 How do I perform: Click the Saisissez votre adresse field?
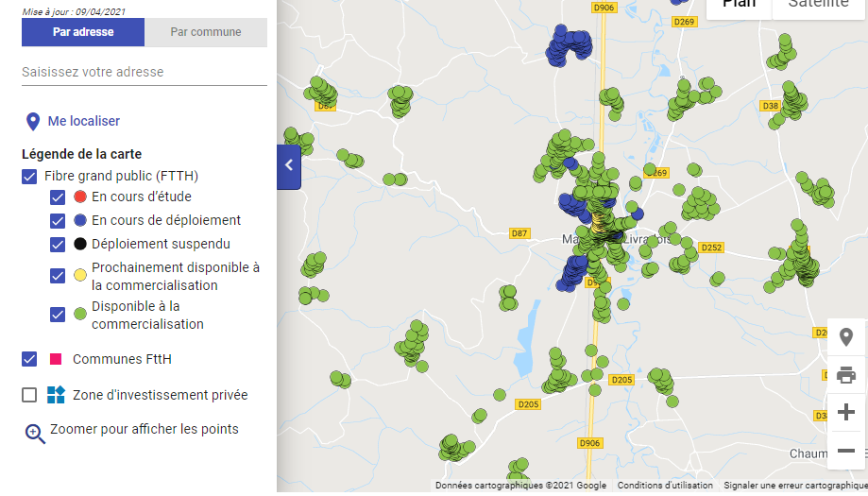(x=144, y=72)
